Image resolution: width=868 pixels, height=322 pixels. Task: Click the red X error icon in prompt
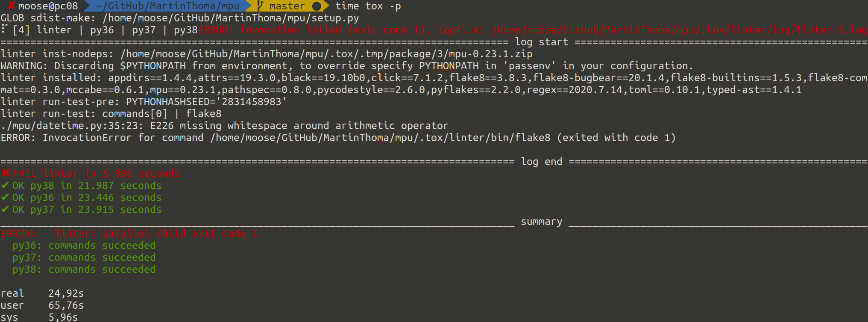[x=12, y=6]
